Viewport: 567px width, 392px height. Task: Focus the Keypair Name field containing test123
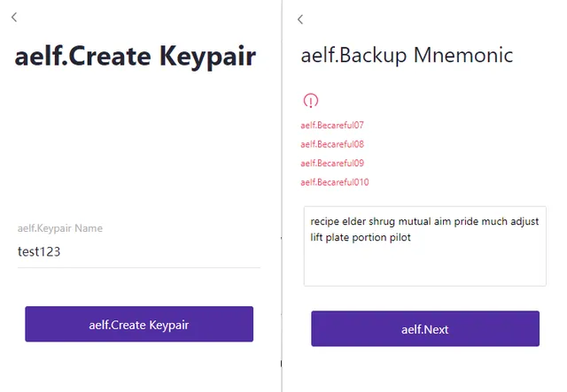139,252
